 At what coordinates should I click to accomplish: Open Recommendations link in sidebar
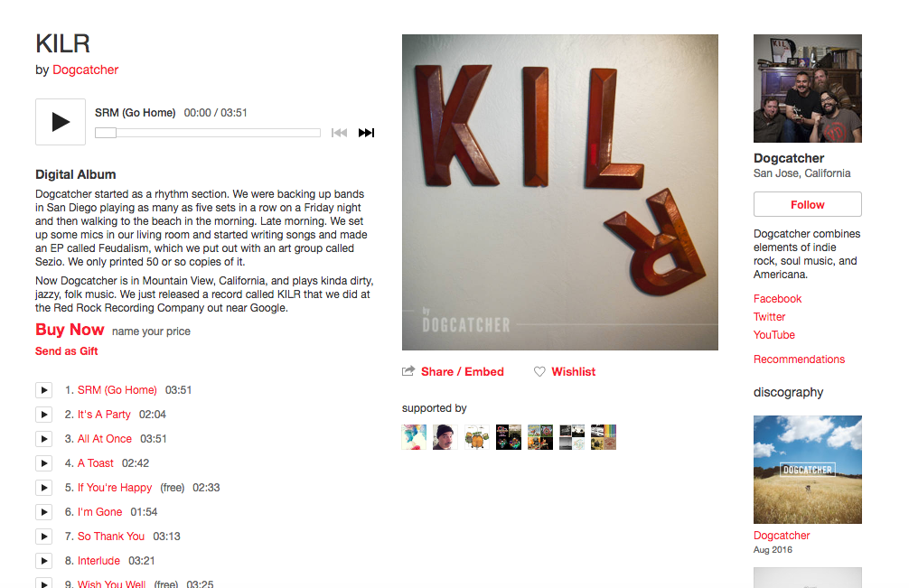coord(799,359)
